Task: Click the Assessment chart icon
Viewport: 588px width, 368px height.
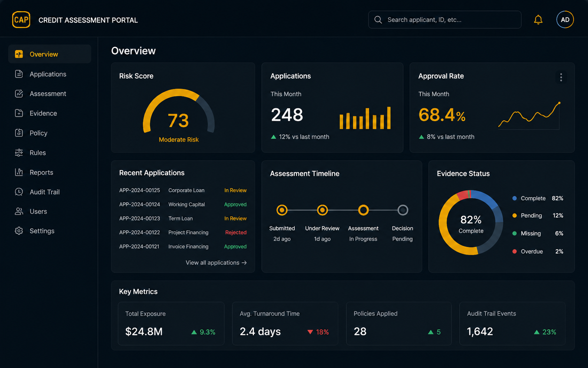Action: tap(19, 93)
